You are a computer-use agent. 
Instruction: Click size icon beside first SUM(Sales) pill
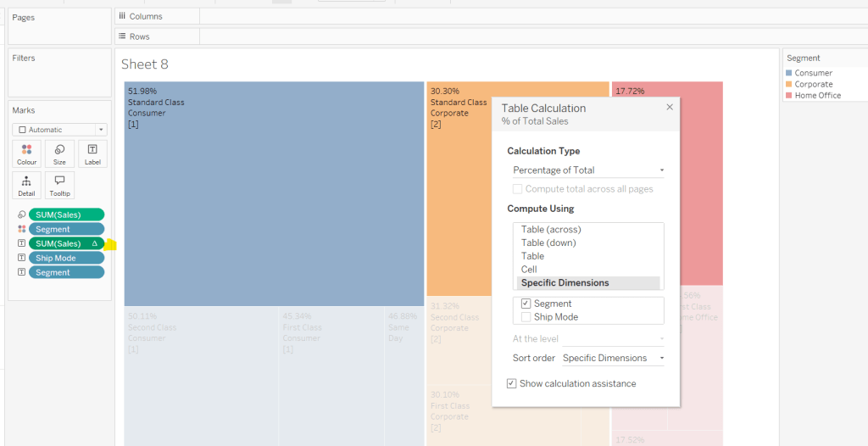(x=21, y=215)
